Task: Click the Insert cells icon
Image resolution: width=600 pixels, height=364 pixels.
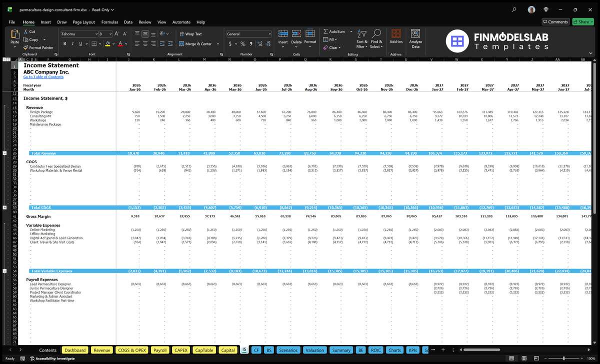Action: point(283,33)
